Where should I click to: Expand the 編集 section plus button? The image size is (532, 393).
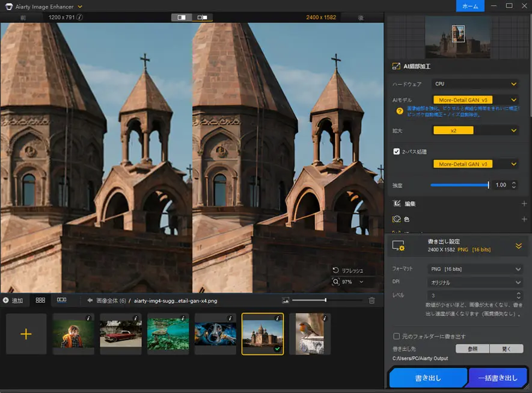click(x=524, y=203)
